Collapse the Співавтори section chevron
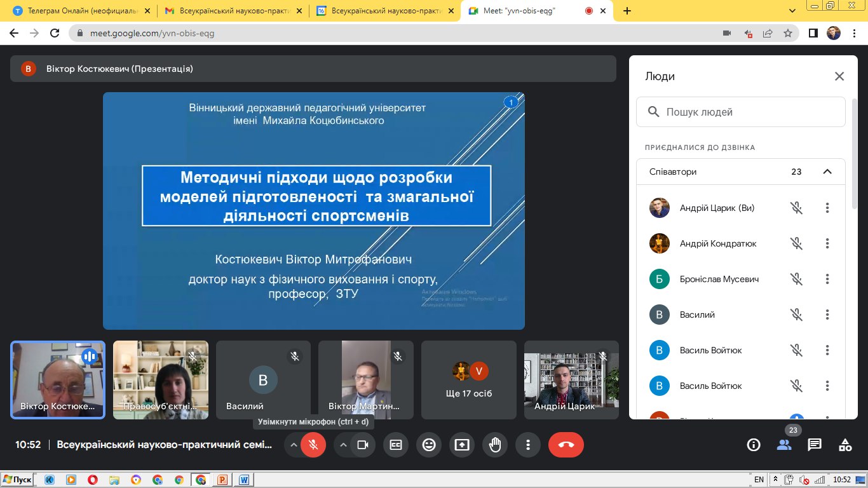This screenshot has width=868, height=488. pyautogui.click(x=827, y=172)
